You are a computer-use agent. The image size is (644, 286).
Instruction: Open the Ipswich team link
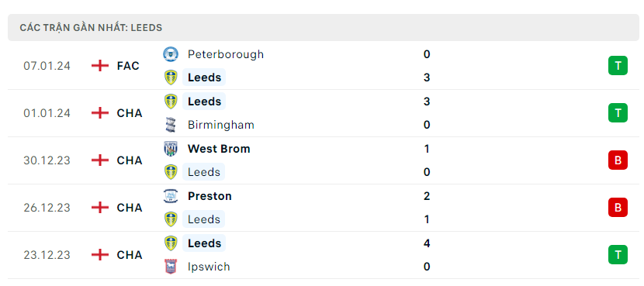click(x=209, y=267)
